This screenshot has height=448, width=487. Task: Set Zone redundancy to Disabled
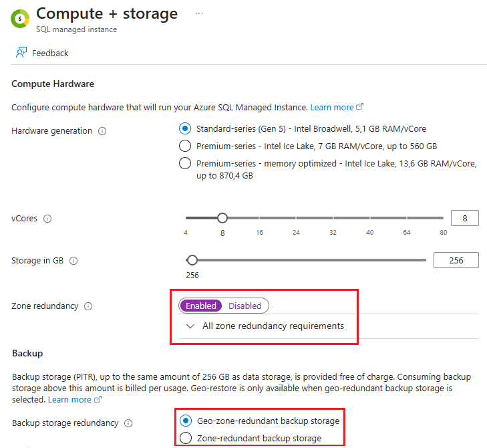[245, 306]
